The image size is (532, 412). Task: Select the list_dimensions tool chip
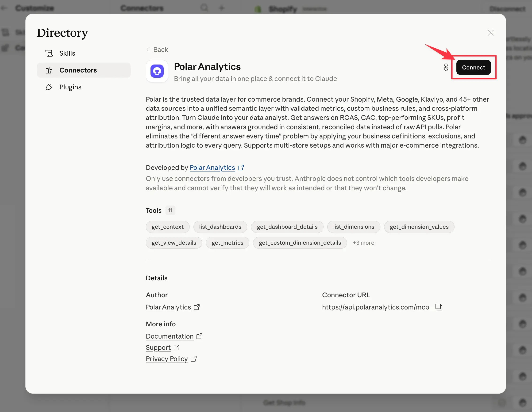(353, 227)
